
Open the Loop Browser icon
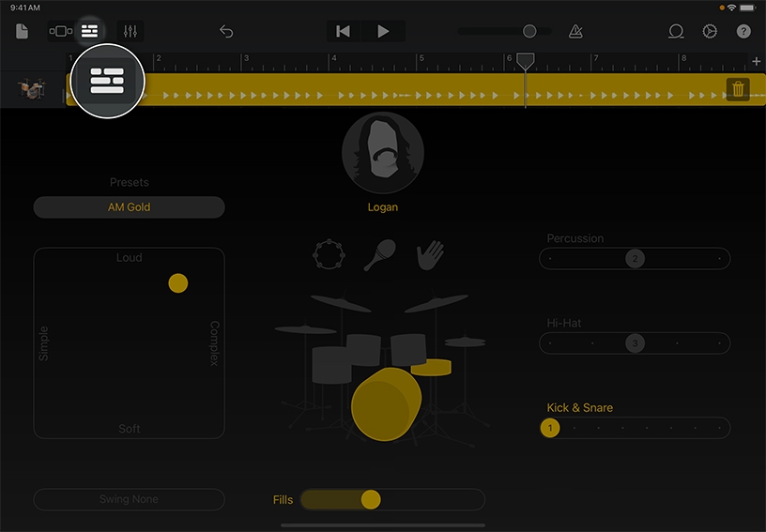[676, 31]
